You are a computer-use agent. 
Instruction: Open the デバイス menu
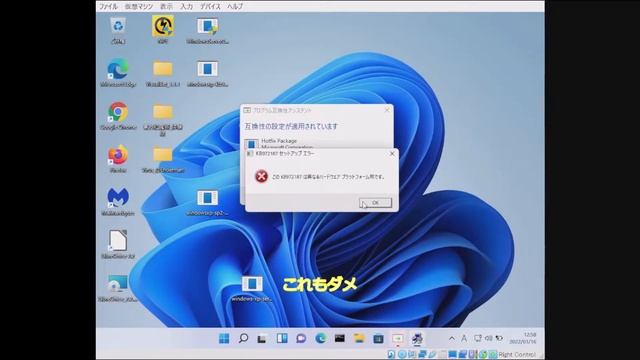210,7
